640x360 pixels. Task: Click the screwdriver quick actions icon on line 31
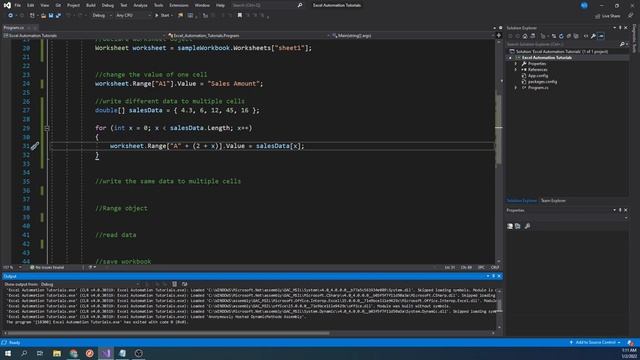pos(35,146)
